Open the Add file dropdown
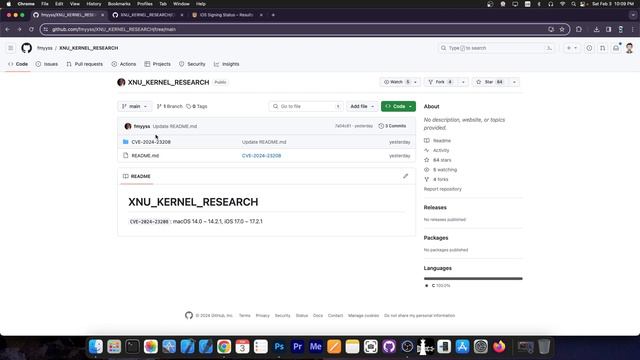Image resolution: width=640 pixels, height=360 pixels. (362, 106)
